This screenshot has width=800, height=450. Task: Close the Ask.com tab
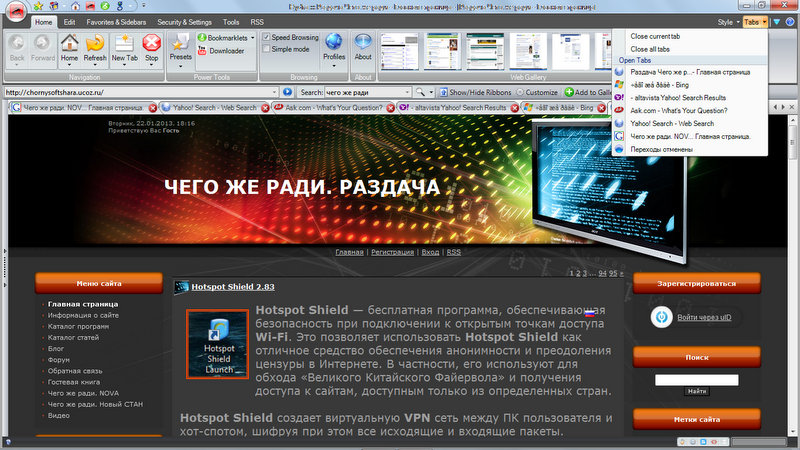[x=390, y=108]
